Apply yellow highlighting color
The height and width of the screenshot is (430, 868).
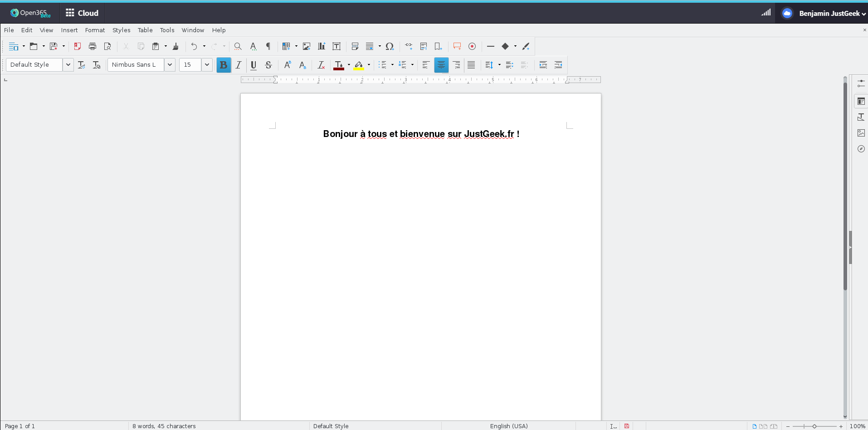(359, 65)
